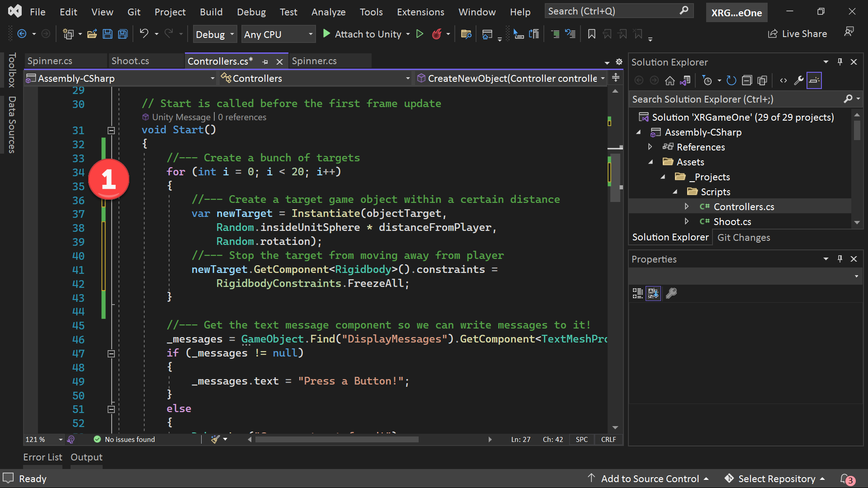Toggle Alphabetical sort in Properties panel
This screenshot has height=488, width=868.
[653, 293]
